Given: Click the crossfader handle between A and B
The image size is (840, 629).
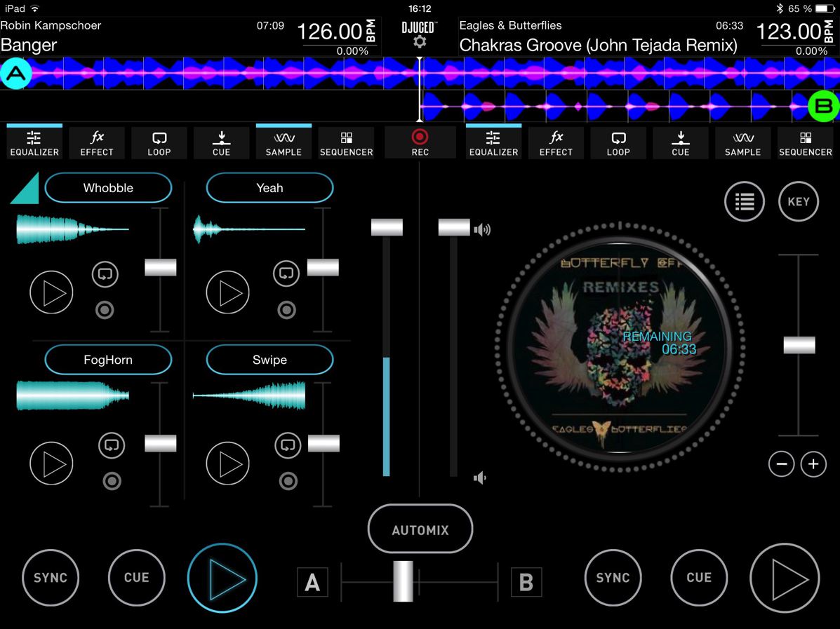Looking at the screenshot, I should (404, 581).
